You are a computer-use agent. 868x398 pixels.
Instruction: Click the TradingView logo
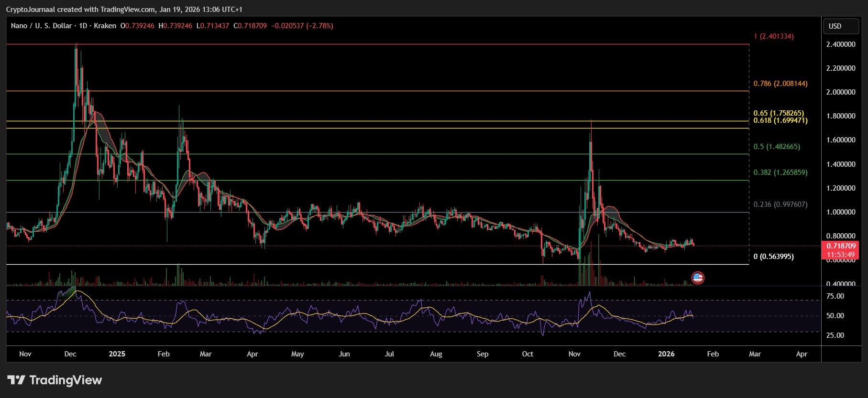click(55, 380)
